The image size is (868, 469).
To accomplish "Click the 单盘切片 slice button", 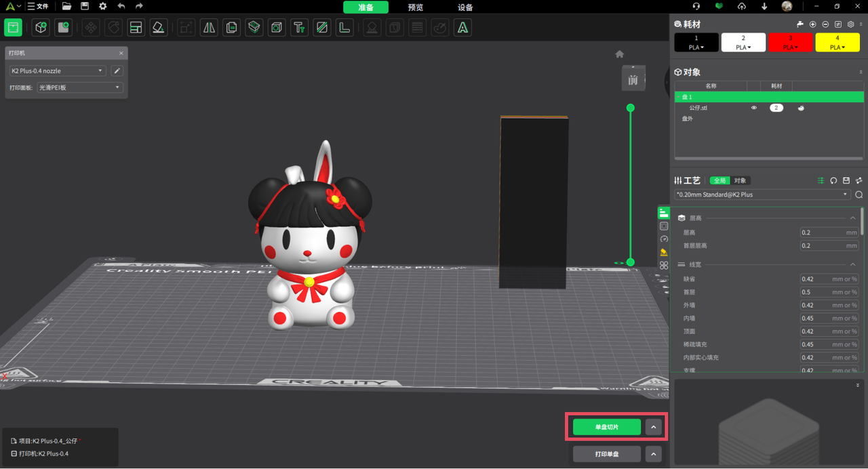I will pyautogui.click(x=607, y=427).
